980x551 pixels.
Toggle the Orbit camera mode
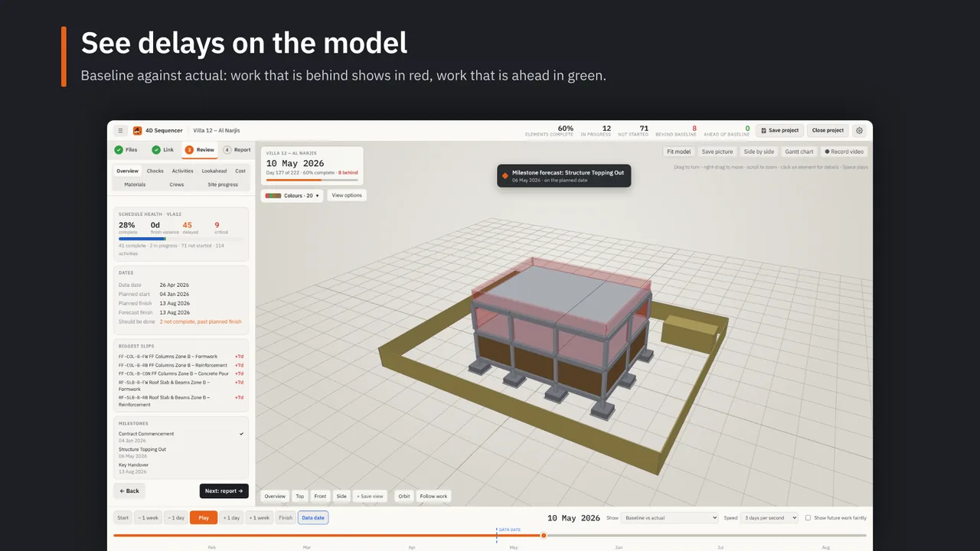click(x=404, y=496)
